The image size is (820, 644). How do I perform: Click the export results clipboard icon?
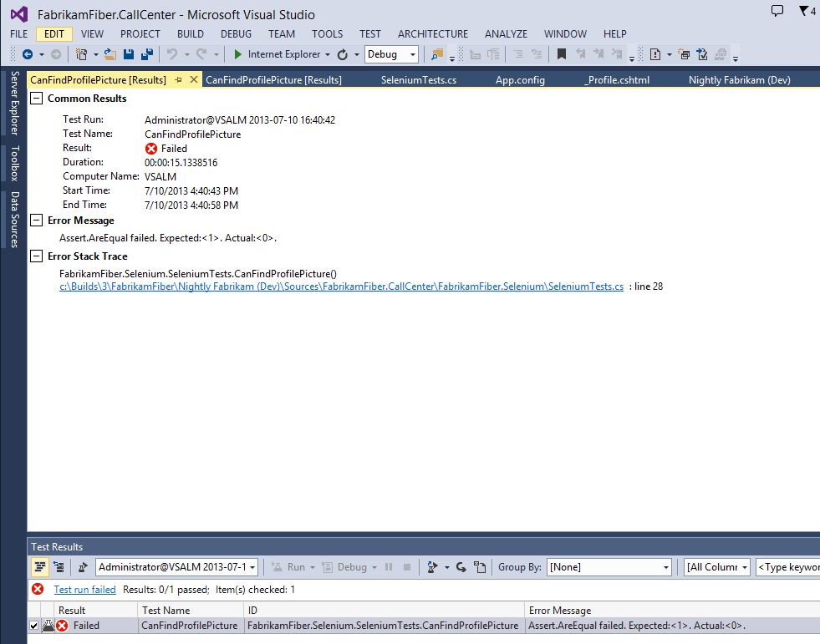point(480,567)
